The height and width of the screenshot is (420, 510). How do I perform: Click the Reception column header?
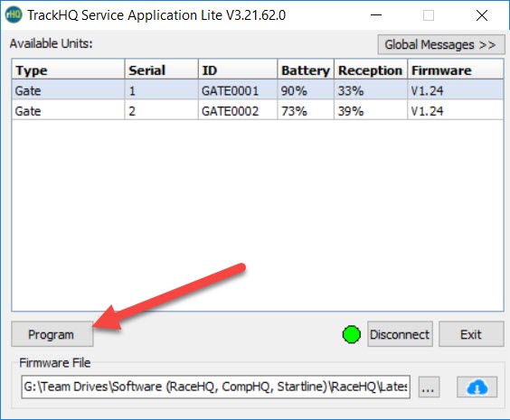(x=371, y=70)
